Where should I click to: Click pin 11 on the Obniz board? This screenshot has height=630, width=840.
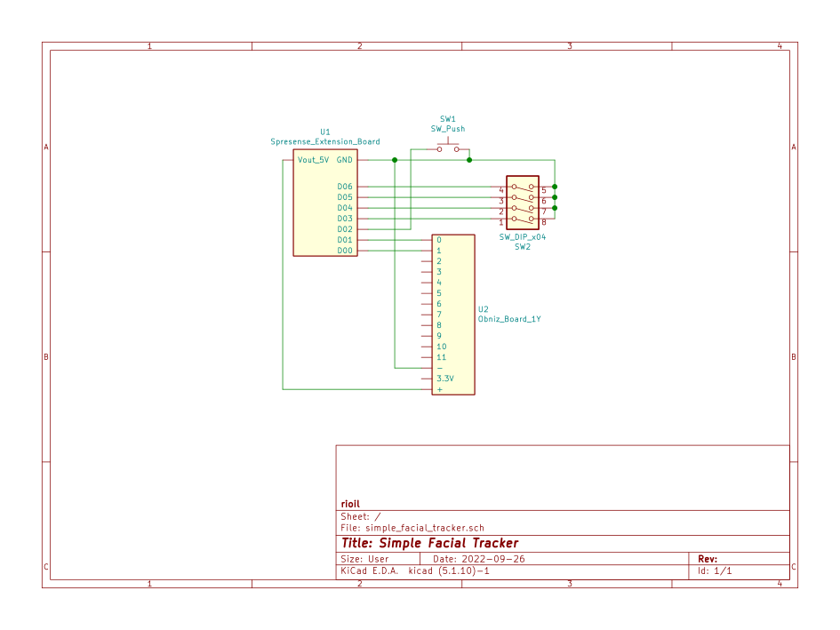441,357
